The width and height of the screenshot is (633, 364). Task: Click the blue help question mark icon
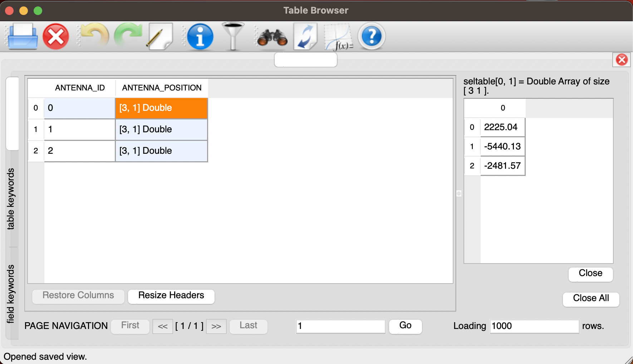point(371,36)
